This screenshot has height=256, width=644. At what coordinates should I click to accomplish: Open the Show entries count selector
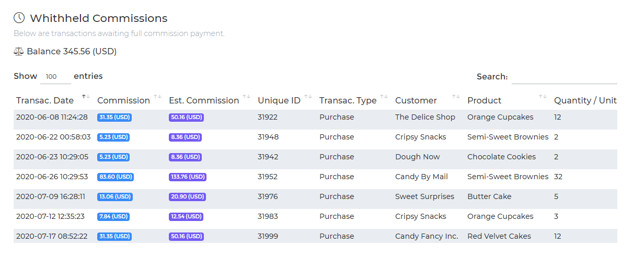click(55, 76)
